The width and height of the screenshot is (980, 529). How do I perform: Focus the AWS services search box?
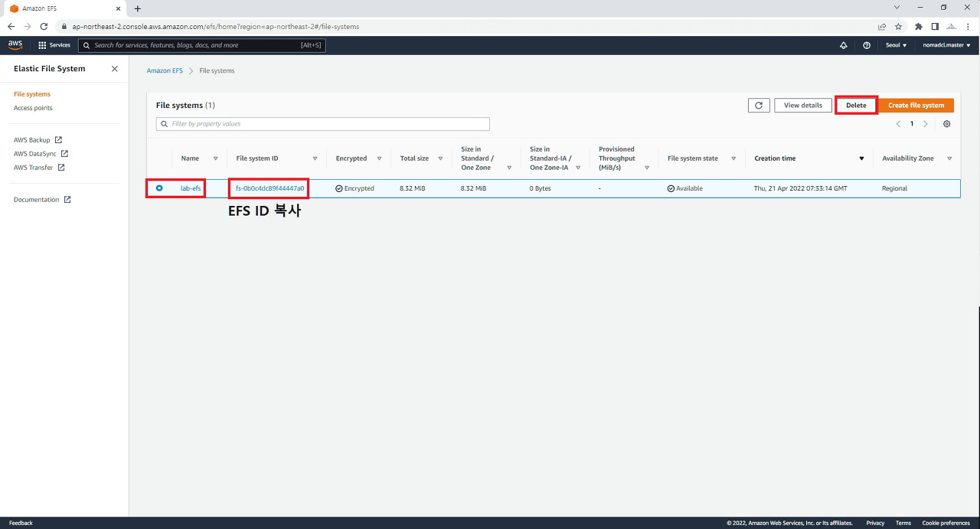202,45
